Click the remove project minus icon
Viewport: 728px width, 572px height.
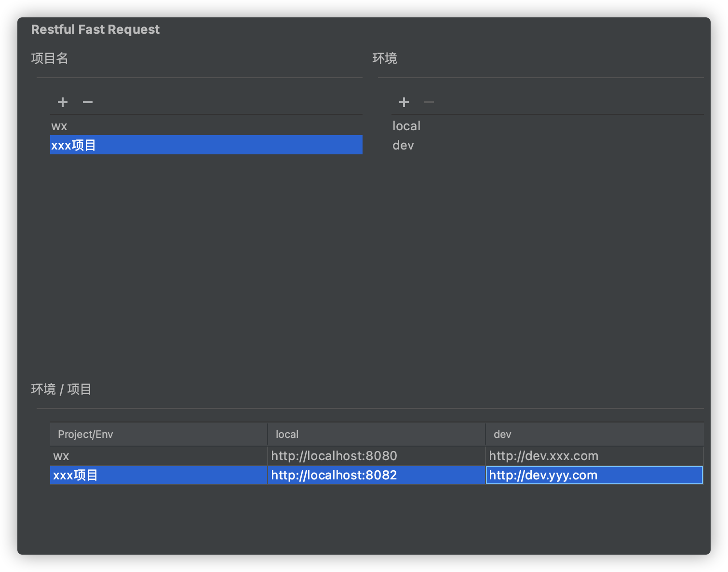87,102
